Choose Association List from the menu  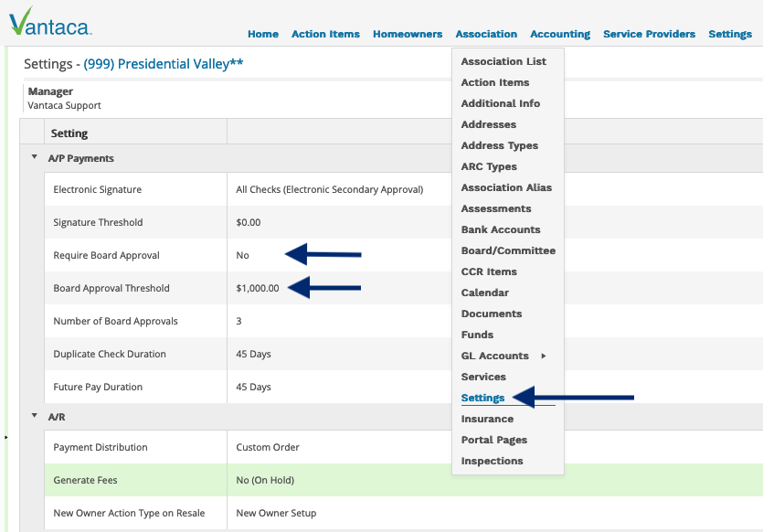tap(502, 61)
